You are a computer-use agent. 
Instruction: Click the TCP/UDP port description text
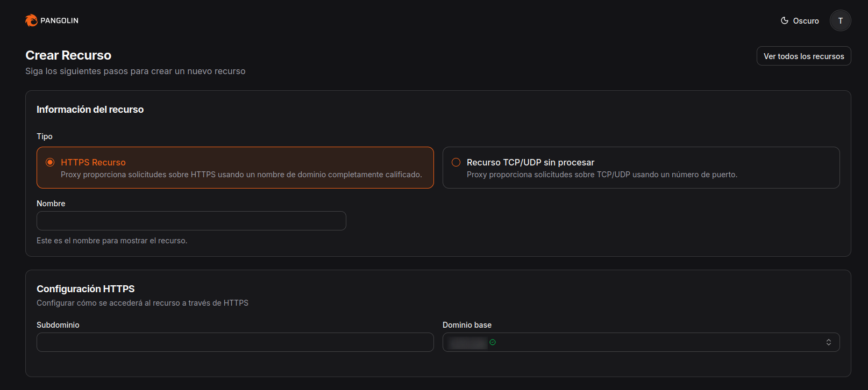point(602,175)
